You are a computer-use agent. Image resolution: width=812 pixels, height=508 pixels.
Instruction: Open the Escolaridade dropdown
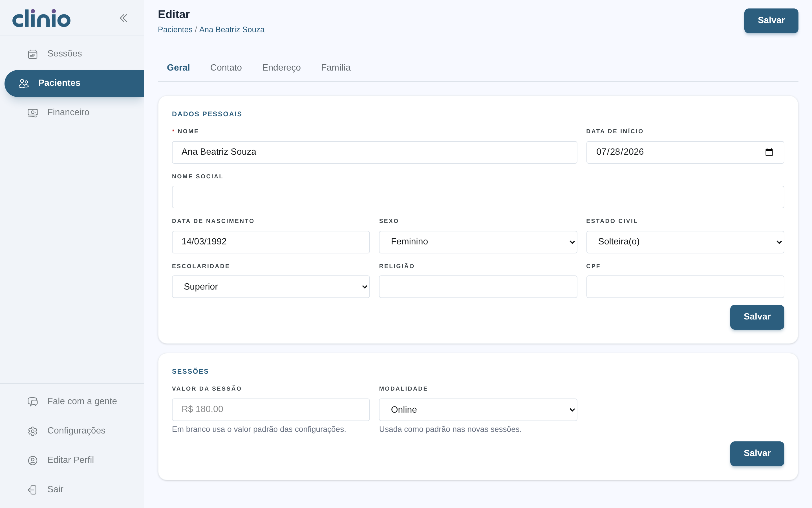(x=271, y=286)
